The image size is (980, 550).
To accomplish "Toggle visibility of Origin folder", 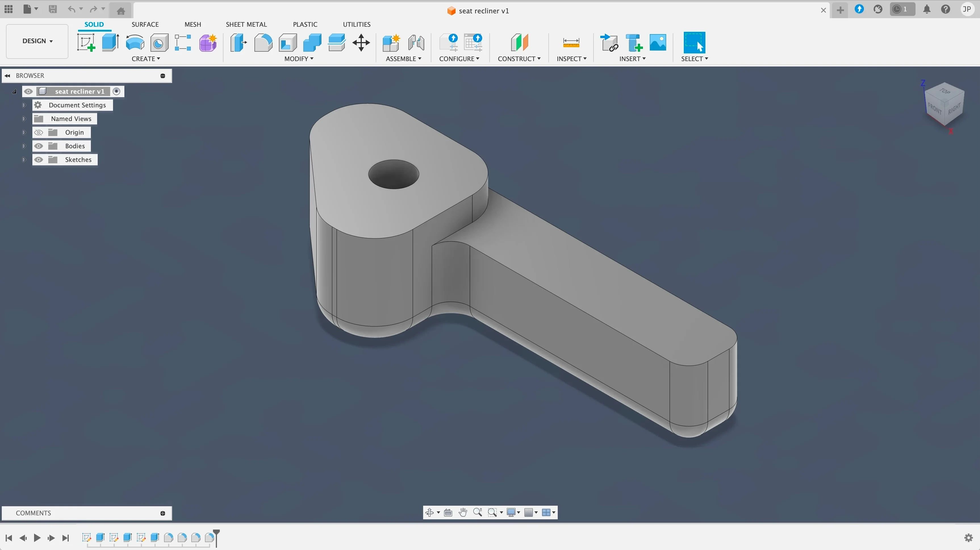I will [38, 132].
